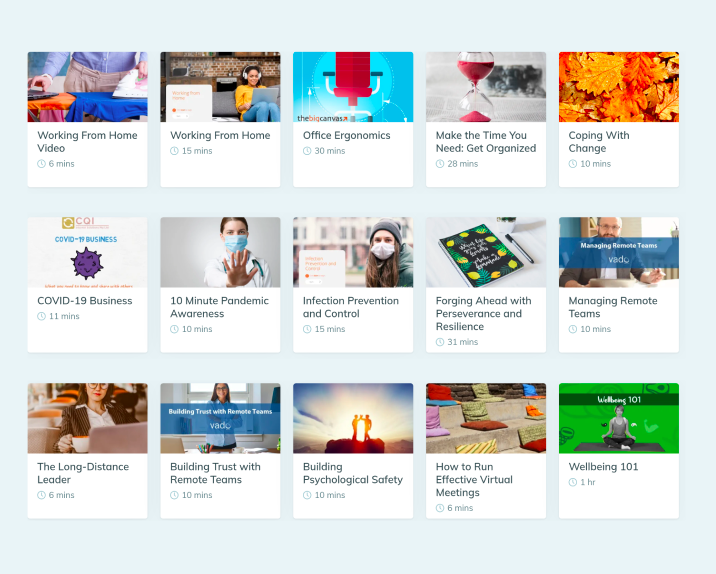Click clock icon under The Long-Distance Leader
Screen dimensions: 716x574
tap(41, 495)
